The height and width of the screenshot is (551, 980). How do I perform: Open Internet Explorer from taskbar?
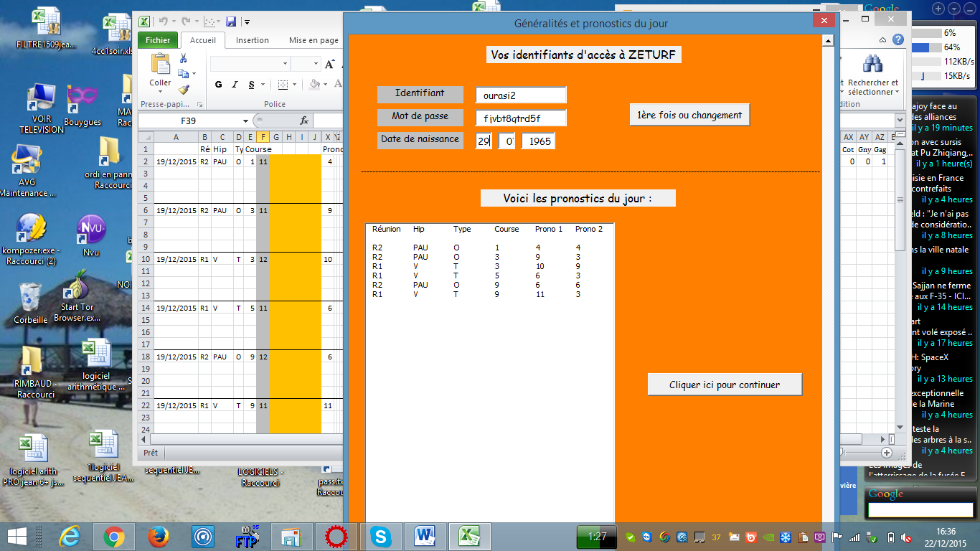click(70, 536)
